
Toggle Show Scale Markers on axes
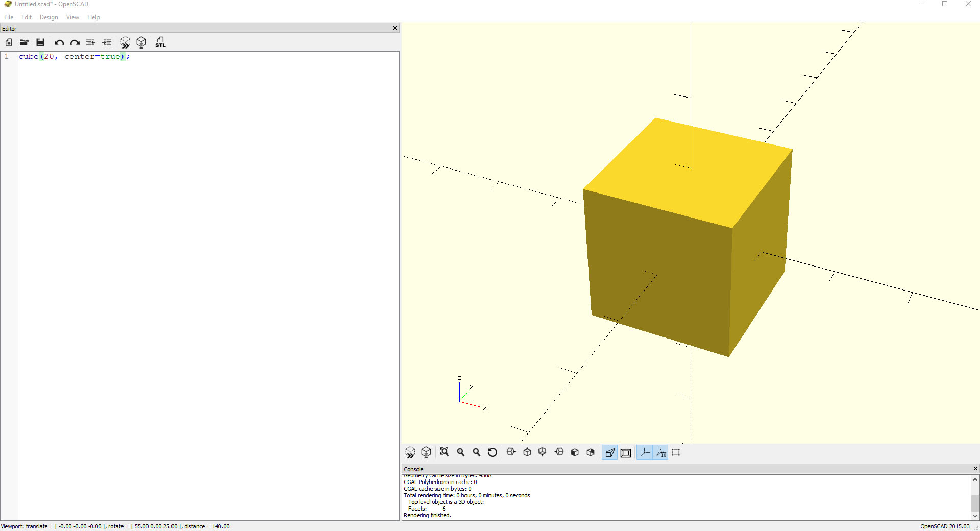(x=660, y=452)
